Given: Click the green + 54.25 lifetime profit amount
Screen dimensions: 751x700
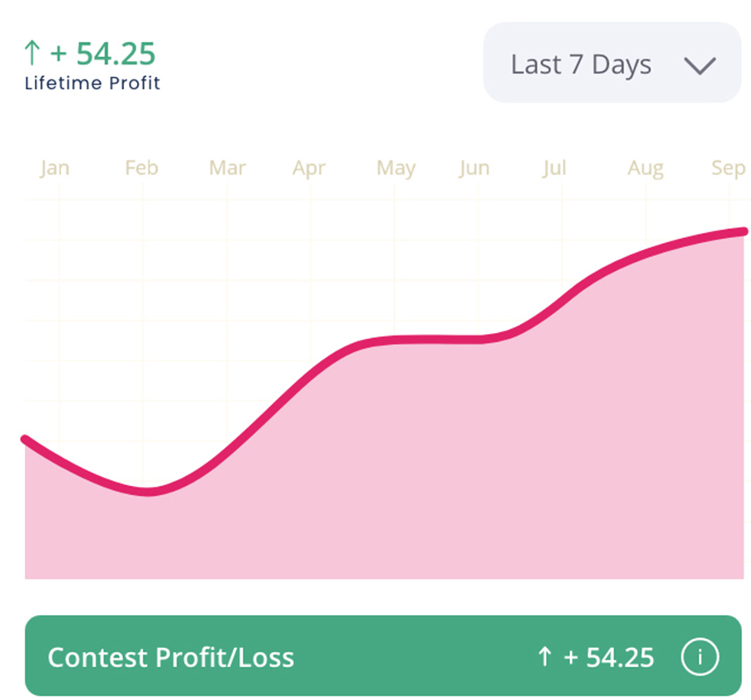Looking at the screenshot, I should click(103, 54).
